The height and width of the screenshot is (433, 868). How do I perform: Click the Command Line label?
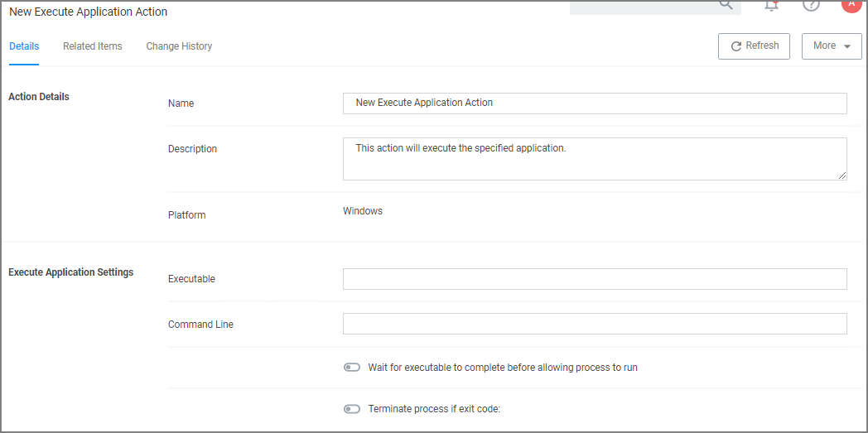201,325
